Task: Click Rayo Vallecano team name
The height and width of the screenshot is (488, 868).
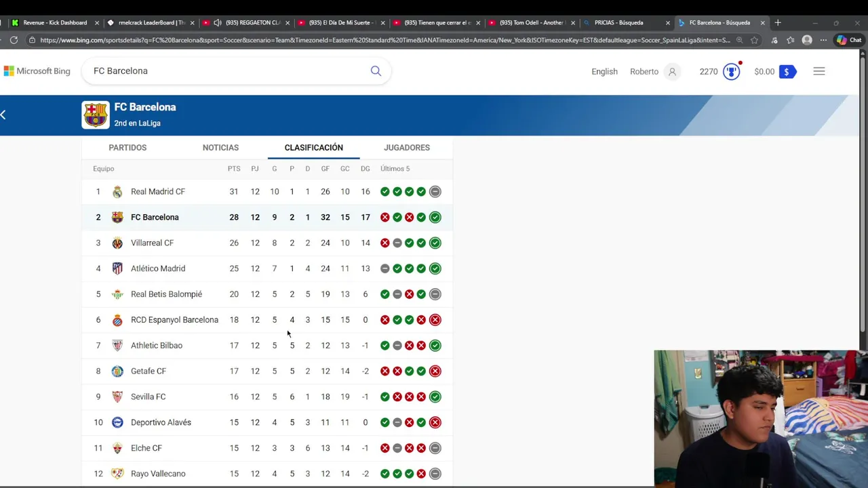Action: [158, 474]
